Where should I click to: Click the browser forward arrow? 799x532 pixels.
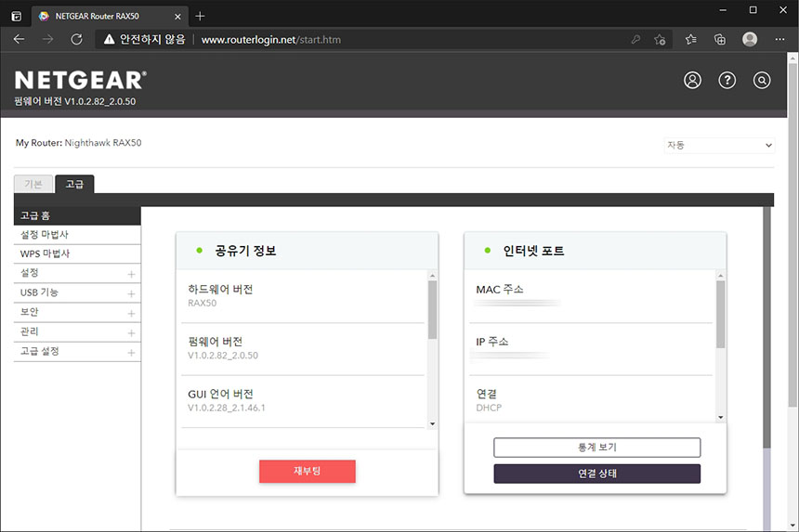(x=47, y=39)
